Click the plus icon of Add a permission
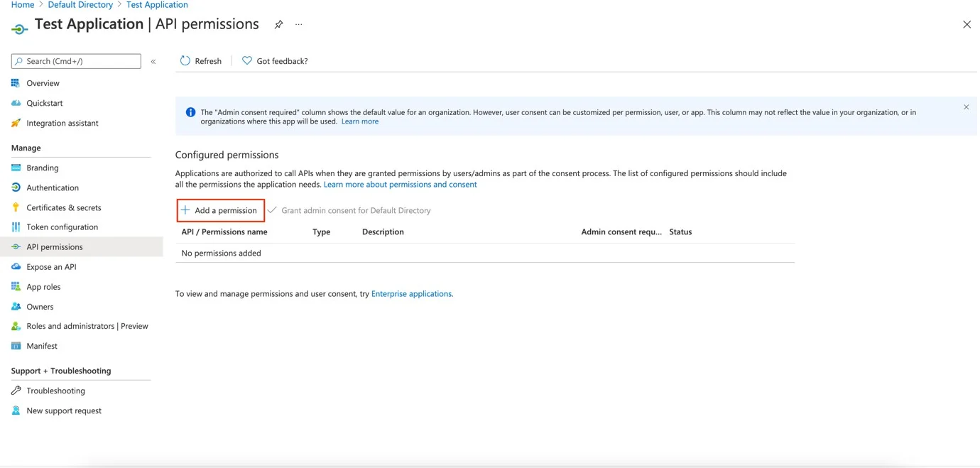 coord(185,210)
